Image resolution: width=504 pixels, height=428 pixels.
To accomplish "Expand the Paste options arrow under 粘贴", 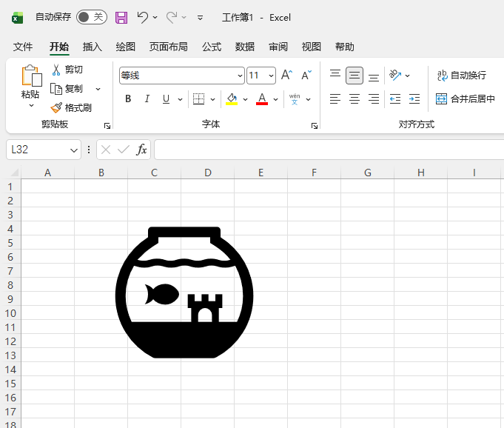I will click(x=31, y=105).
